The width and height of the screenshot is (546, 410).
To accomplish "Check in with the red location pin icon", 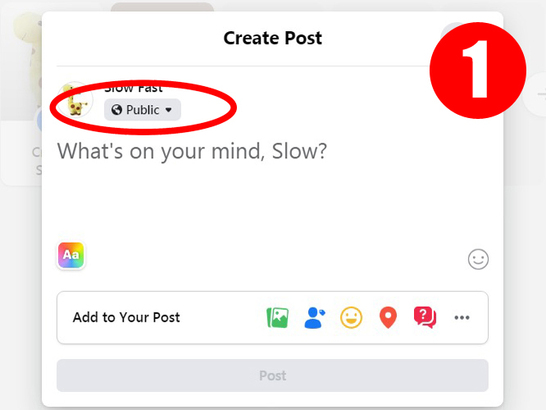I will pos(388,317).
